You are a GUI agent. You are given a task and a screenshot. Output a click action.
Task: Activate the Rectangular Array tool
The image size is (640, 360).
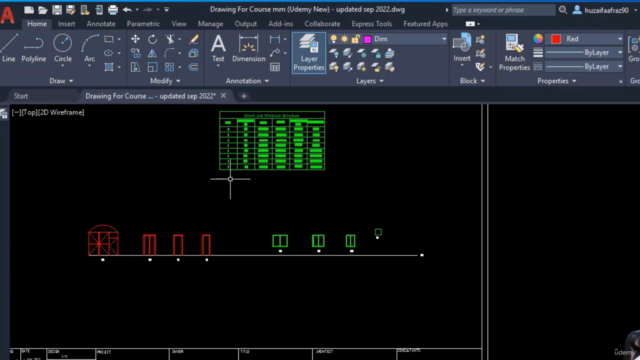point(170,67)
